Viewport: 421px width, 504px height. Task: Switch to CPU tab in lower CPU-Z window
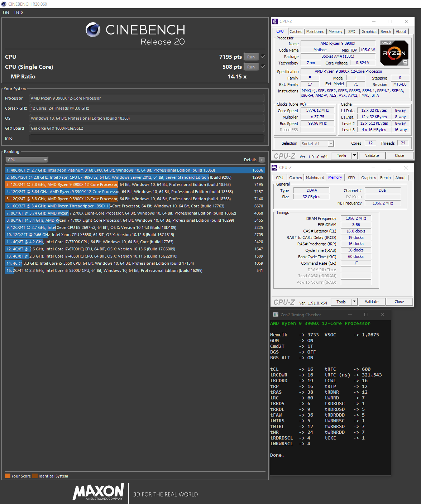tap(280, 178)
